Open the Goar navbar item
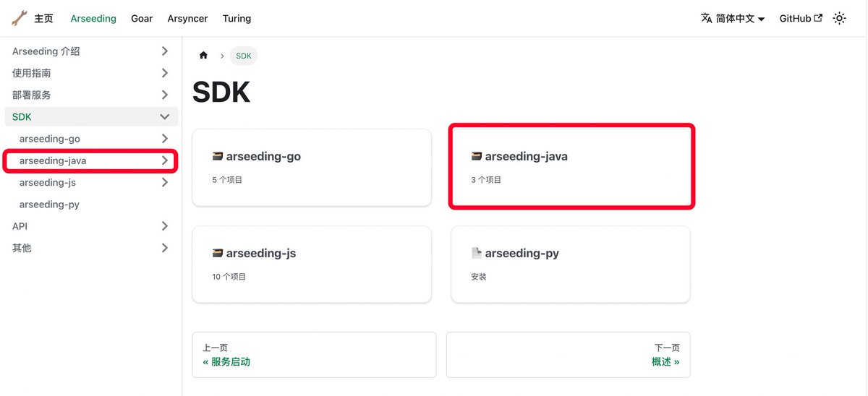 (x=142, y=19)
